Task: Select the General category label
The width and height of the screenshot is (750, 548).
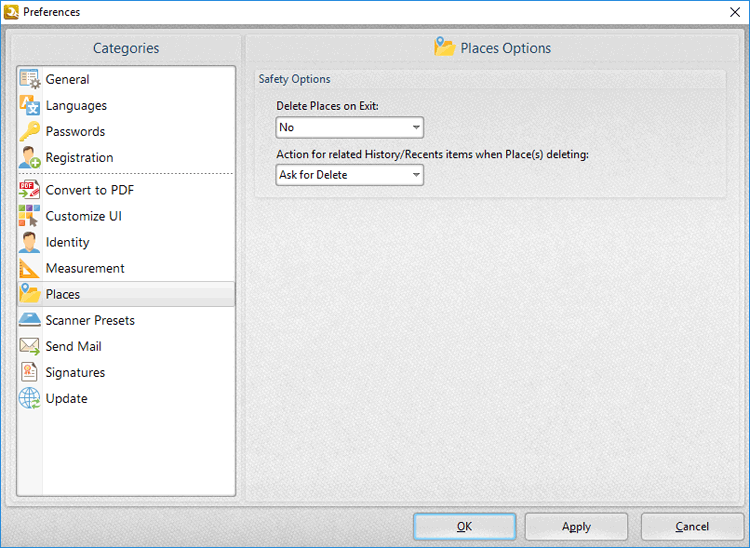Action: click(x=67, y=79)
